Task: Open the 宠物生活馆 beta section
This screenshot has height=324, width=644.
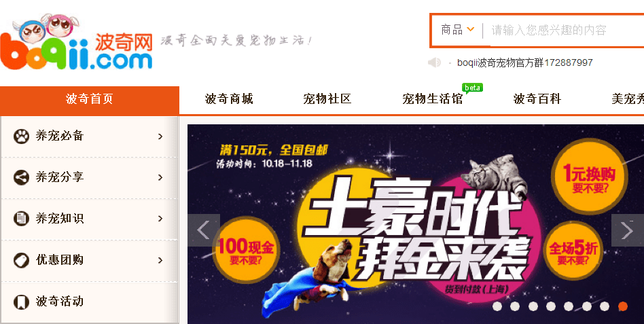Action: pos(433,99)
